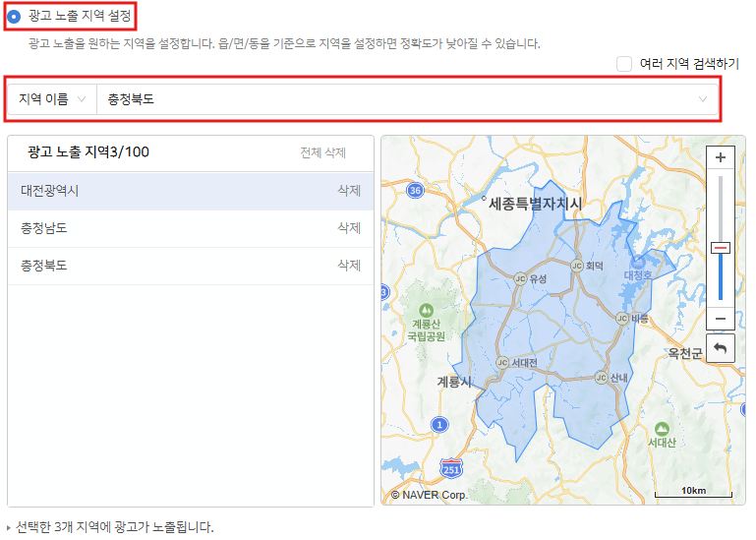Click the 세종특별자치시 label on the map
The height and width of the screenshot is (540, 756).
(x=535, y=204)
